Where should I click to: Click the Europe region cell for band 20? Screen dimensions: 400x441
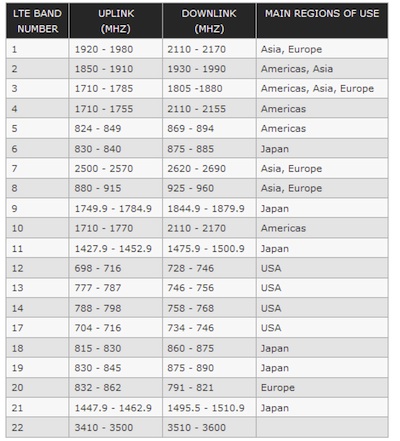coord(322,388)
